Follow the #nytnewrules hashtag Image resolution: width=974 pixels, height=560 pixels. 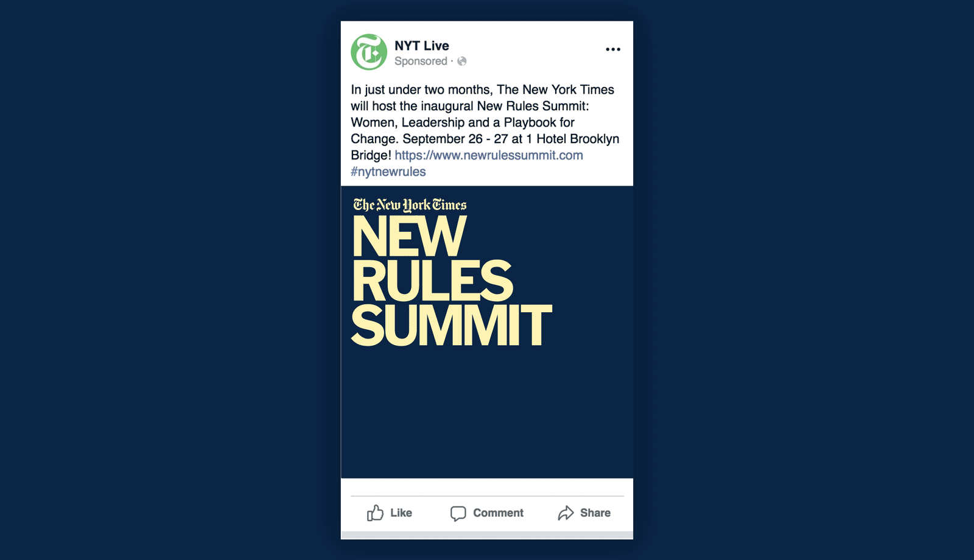[388, 172]
